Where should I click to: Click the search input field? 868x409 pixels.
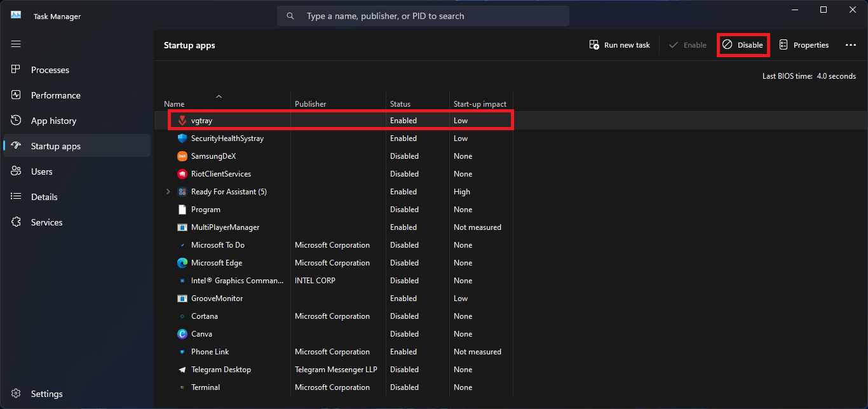click(423, 15)
